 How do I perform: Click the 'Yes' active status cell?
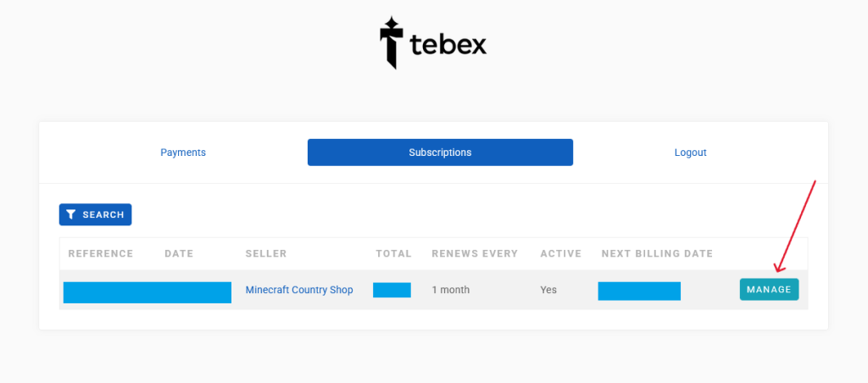click(548, 290)
